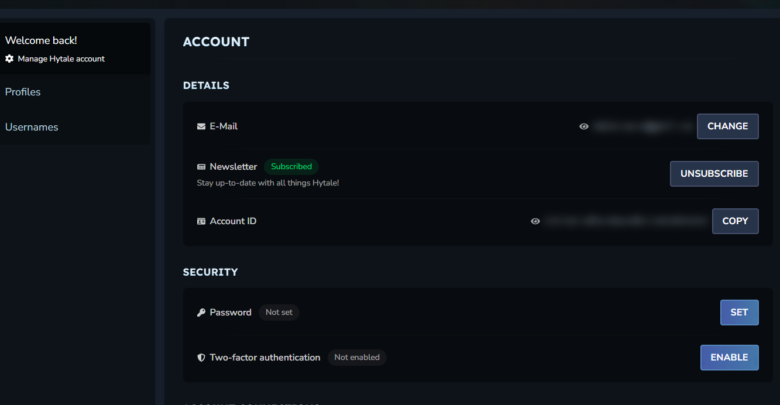Click the Not enabled two-factor badge
780x405 pixels.
pos(357,357)
